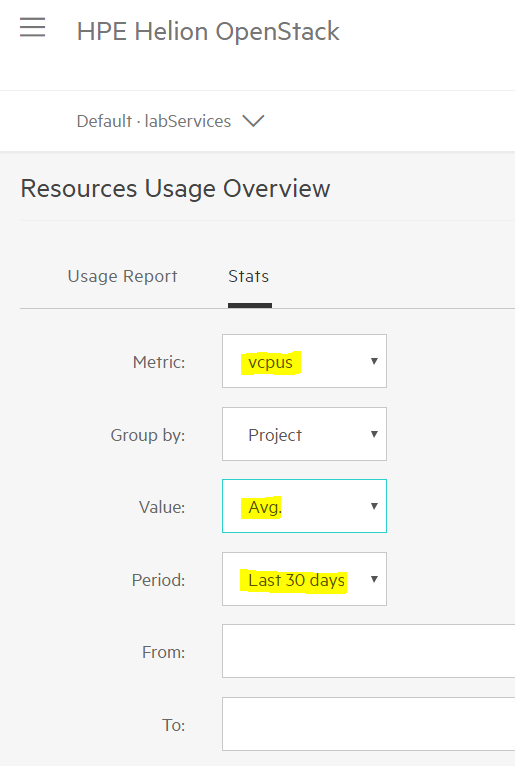Open the Period box showing Last 30 days
Image resolution: width=515 pixels, height=766 pixels.
click(x=304, y=579)
